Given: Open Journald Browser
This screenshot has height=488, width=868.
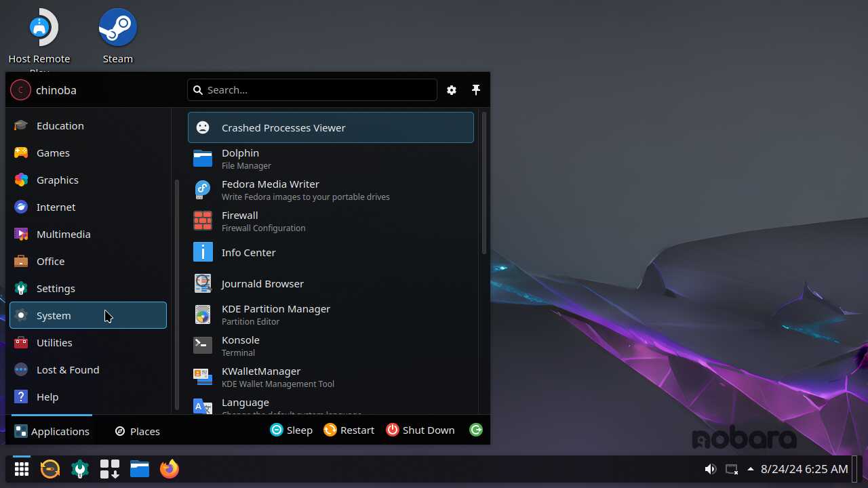Looking at the screenshot, I should pyautogui.click(x=330, y=283).
